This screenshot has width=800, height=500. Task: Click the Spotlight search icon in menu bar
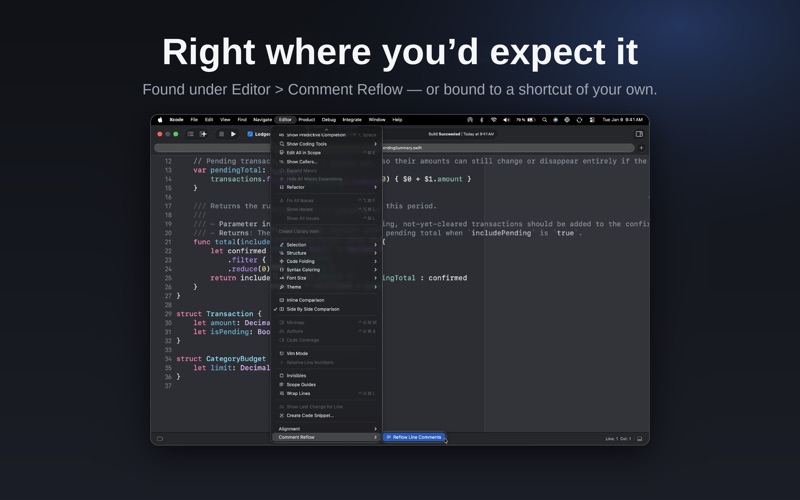tap(544, 120)
